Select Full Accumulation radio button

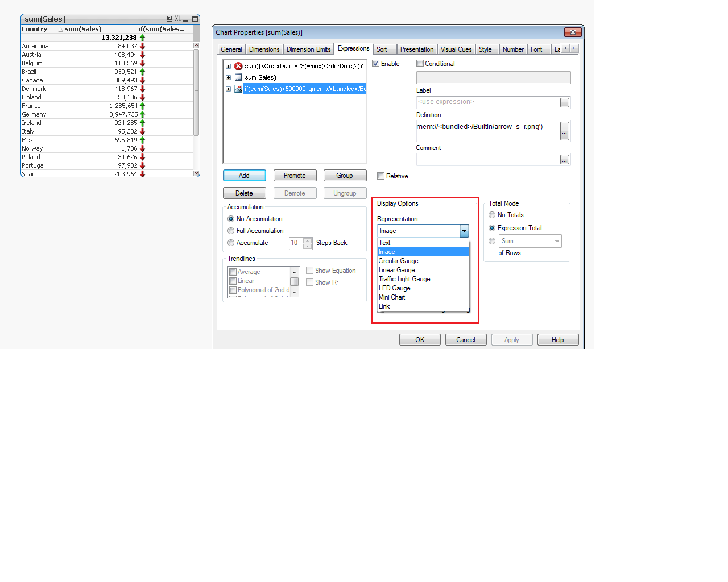tap(231, 231)
